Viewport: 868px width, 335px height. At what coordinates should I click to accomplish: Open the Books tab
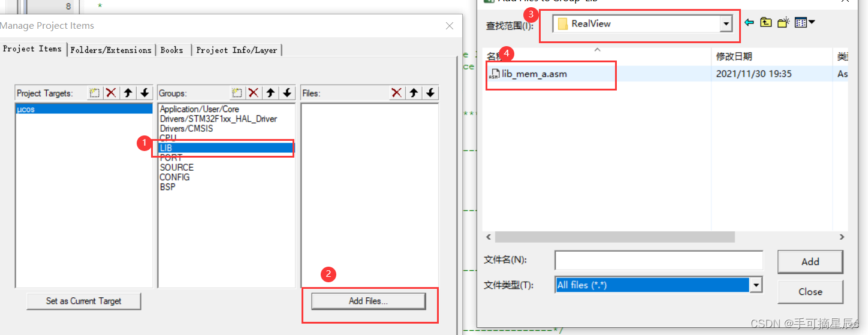[x=172, y=50]
